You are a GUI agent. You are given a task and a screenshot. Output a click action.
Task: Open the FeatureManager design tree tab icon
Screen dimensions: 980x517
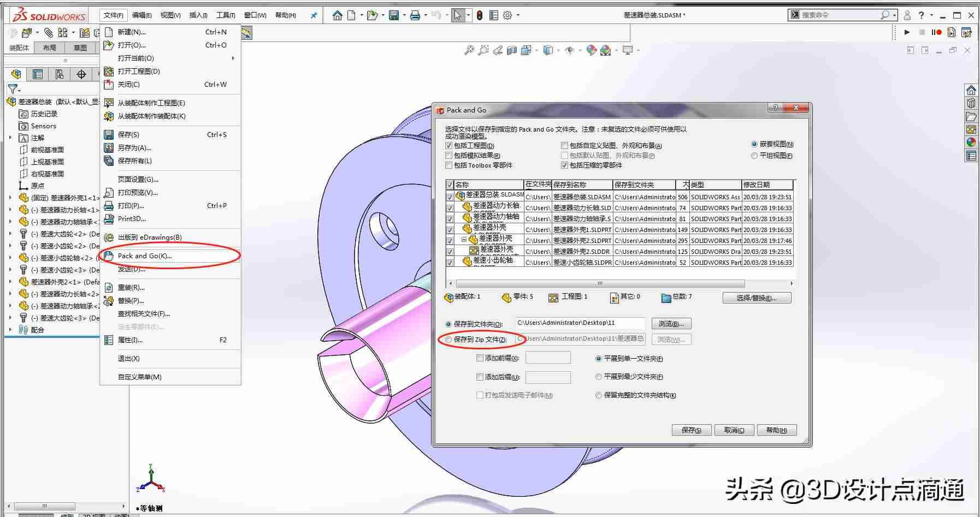pos(16,74)
